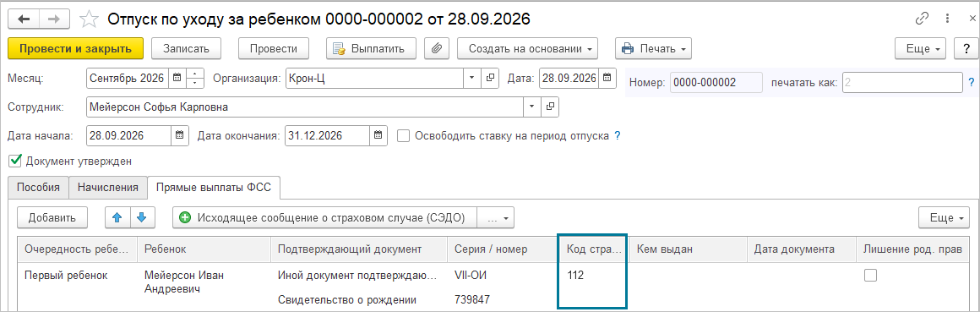Click into the Номер field
Screen dimensions: 980x312
[716, 82]
